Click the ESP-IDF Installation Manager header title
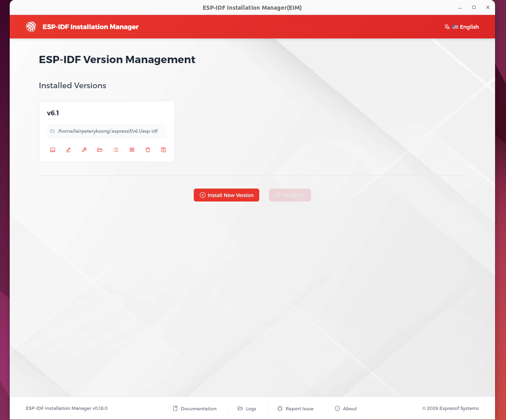The image size is (506, 420). 91,27
